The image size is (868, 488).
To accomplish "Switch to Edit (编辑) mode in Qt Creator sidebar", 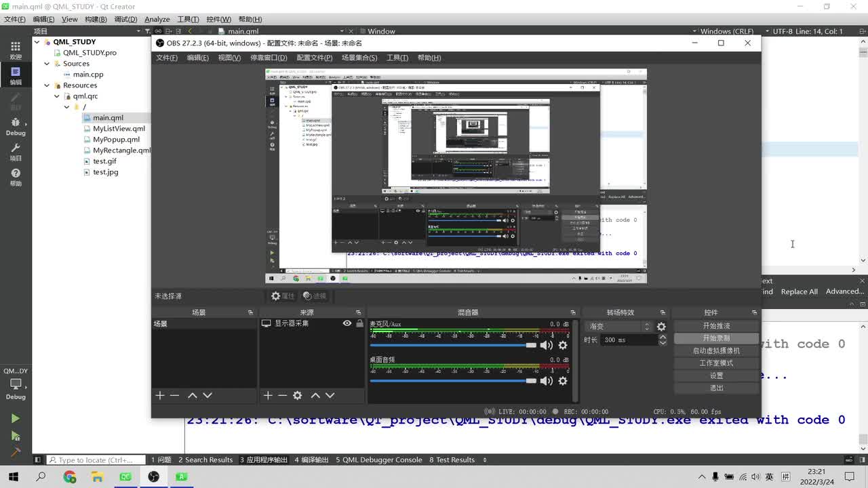I will tap(15, 75).
